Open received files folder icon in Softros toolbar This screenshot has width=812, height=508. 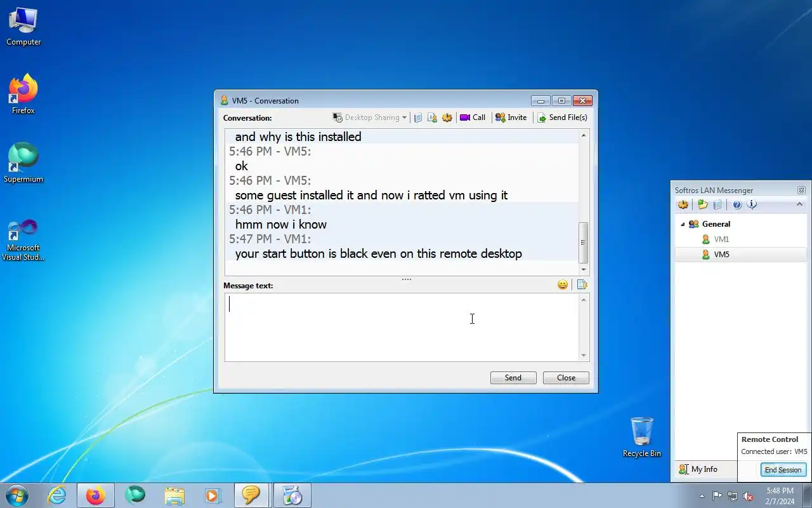click(x=702, y=204)
